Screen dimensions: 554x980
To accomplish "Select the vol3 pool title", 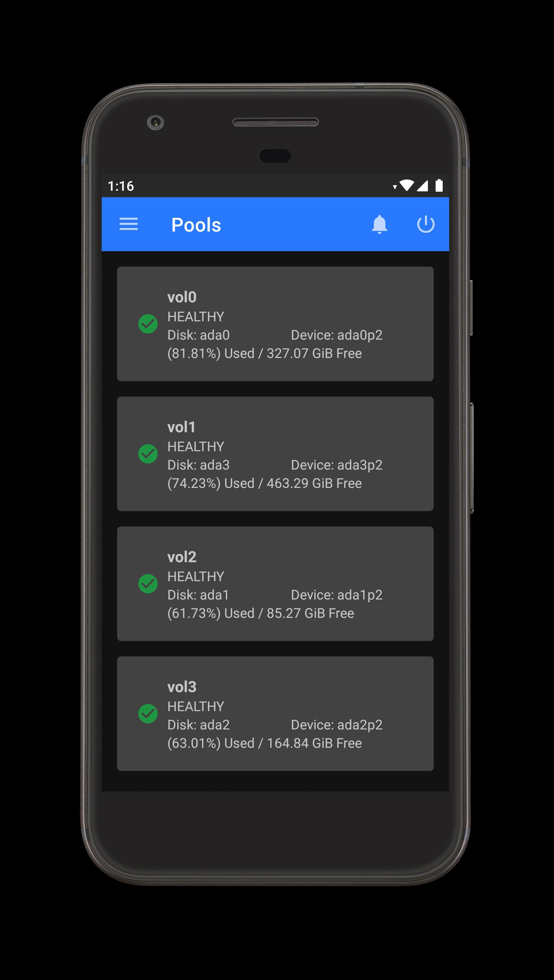I will click(x=182, y=687).
